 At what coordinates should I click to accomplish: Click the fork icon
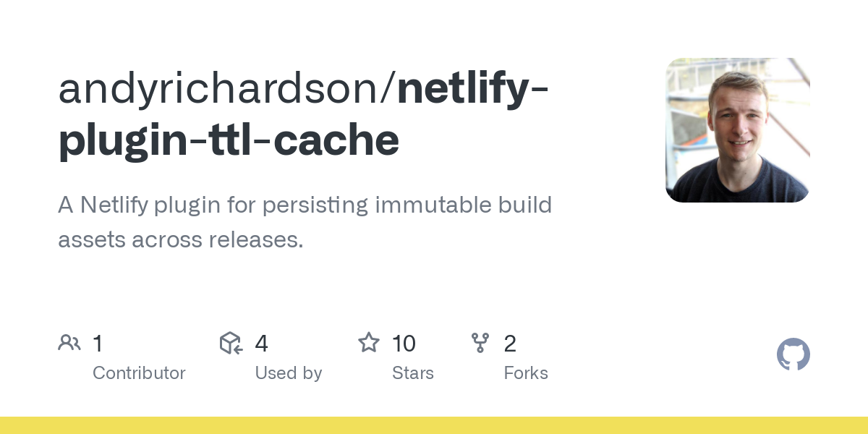(x=480, y=343)
